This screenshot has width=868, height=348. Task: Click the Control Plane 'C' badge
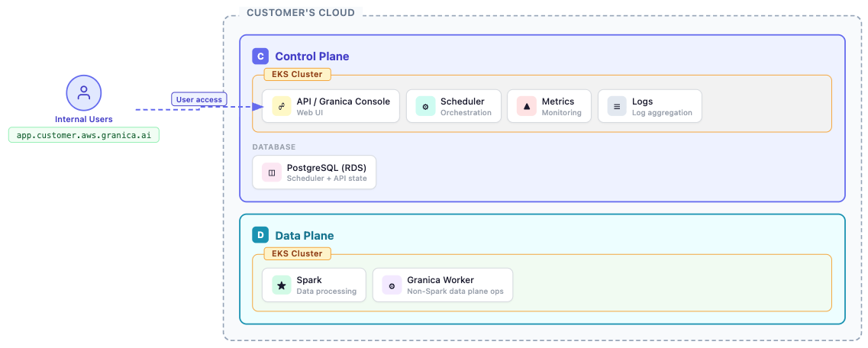point(260,56)
